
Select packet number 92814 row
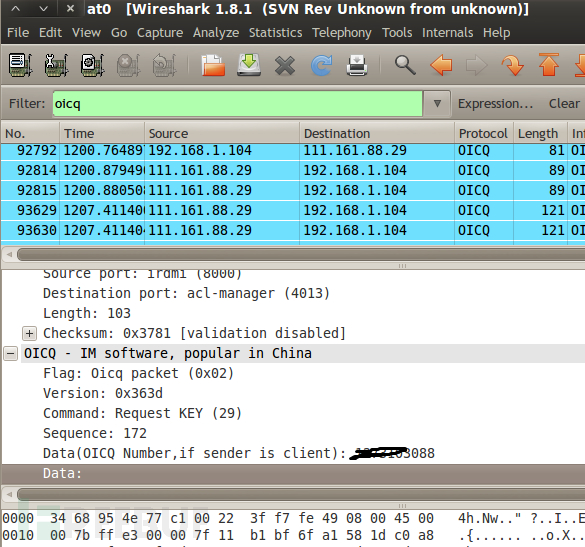(x=293, y=171)
